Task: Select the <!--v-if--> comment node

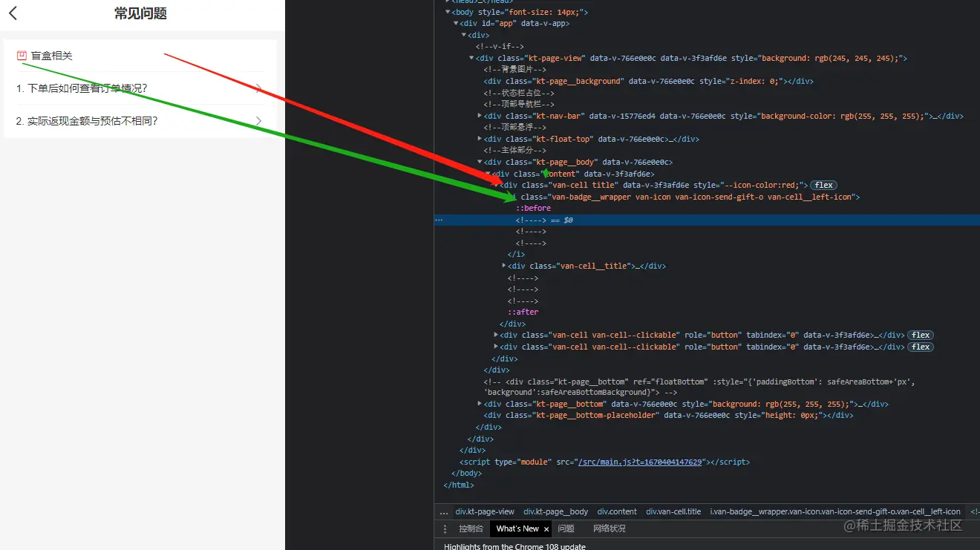Action: (x=500, y=47)
